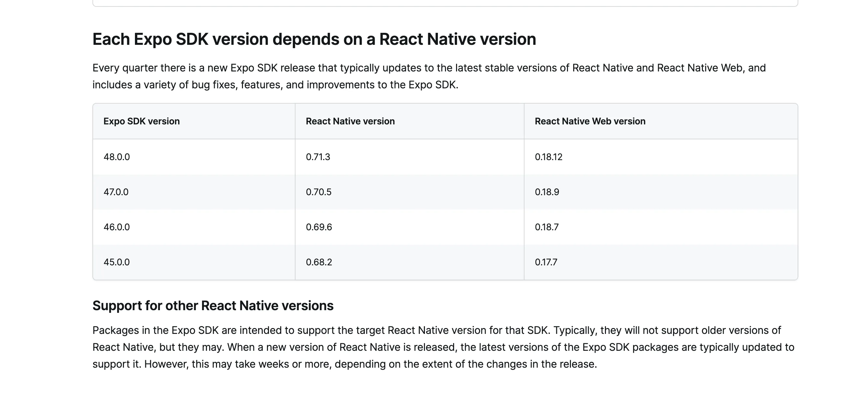Click the 48.0.0 SDK version cell
Viewport: 868px width, 393px height.
116,157
